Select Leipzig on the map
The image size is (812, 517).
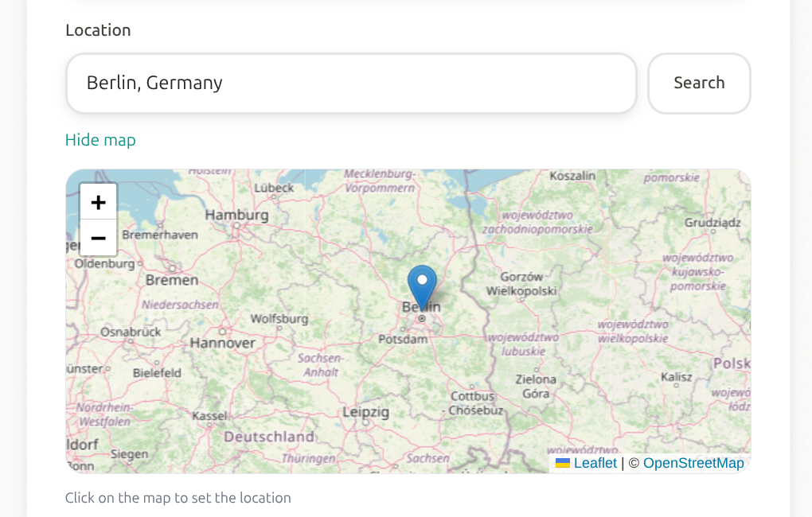tap(365, 413)
